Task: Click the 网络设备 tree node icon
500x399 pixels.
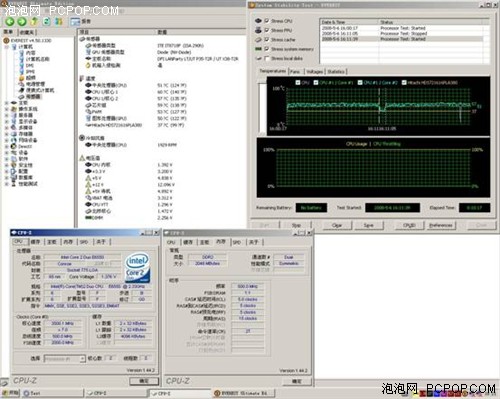Action: point(14,140)
